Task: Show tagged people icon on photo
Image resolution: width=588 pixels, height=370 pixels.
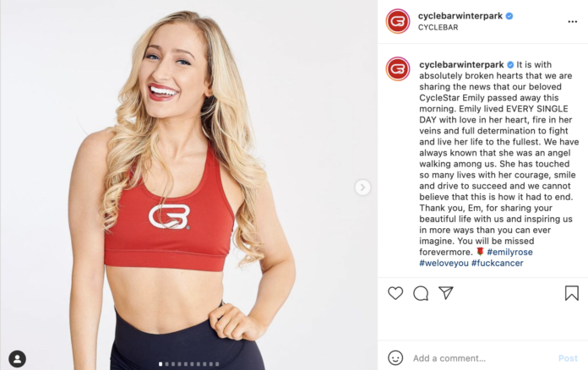Action: click(x=17, y=359)
